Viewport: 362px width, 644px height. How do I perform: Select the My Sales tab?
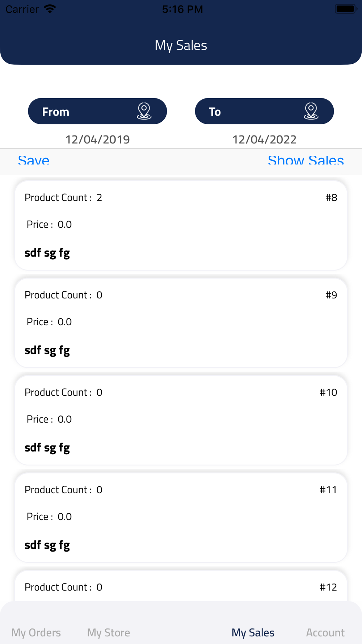[x=253, y=632]
